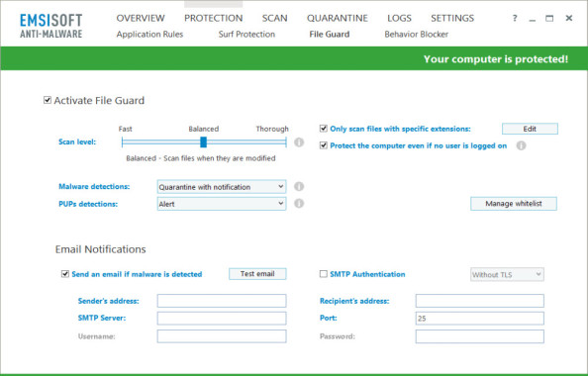Select the Application Rules sub-tab
Viewport: 588px width, 376px height.
coord(149,34)
